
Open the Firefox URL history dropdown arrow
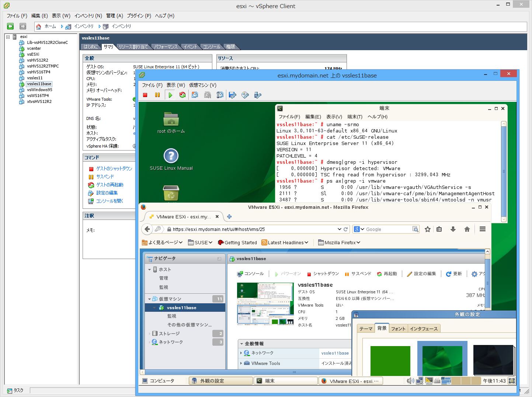point(339,229)
